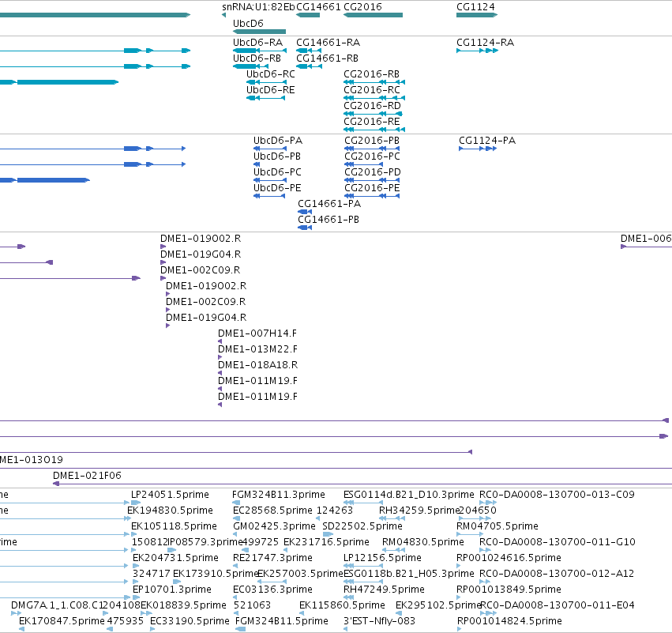This screenshot has width=672, height=633.
Task: Click transcript label UbcD6-RE
Action: (270, 90)
